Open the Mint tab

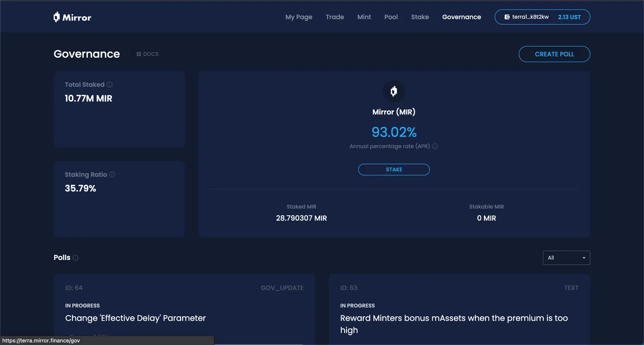point(364,17)
